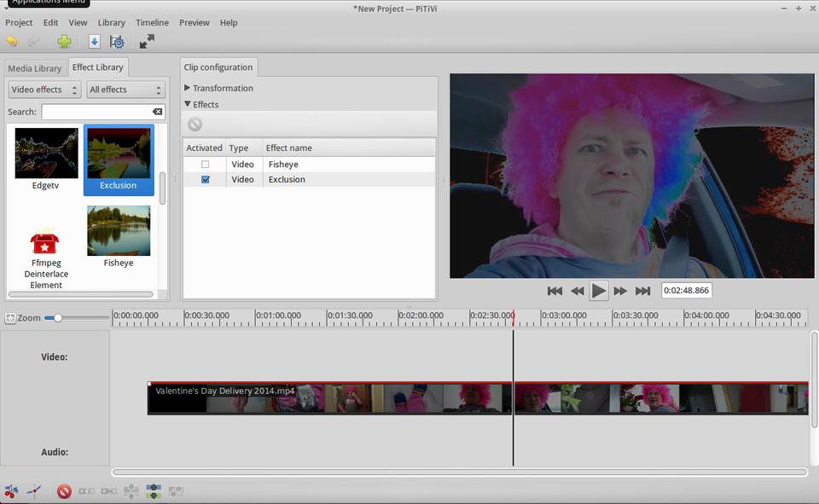
Task: Open the All effects category dropdown
Action: [x=125, y=90]
